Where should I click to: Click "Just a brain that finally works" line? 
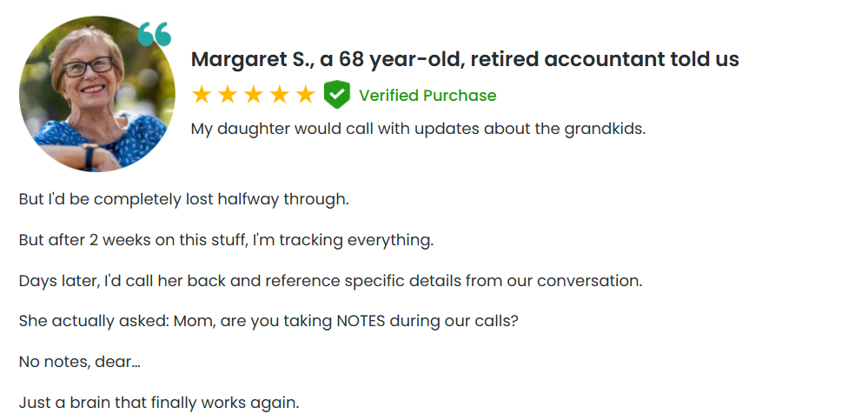tap(159, 403)
